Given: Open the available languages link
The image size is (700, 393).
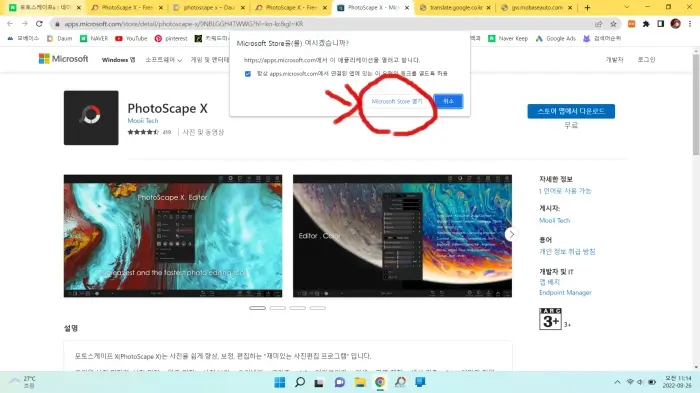Looking at the screenshot, I should (x=565, y=191).
